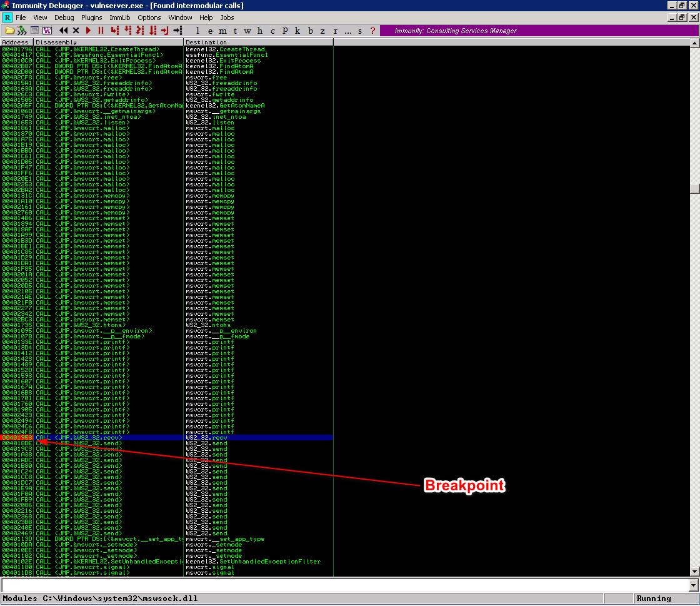Close the debugged program using X icon

[x=76, y=31]
